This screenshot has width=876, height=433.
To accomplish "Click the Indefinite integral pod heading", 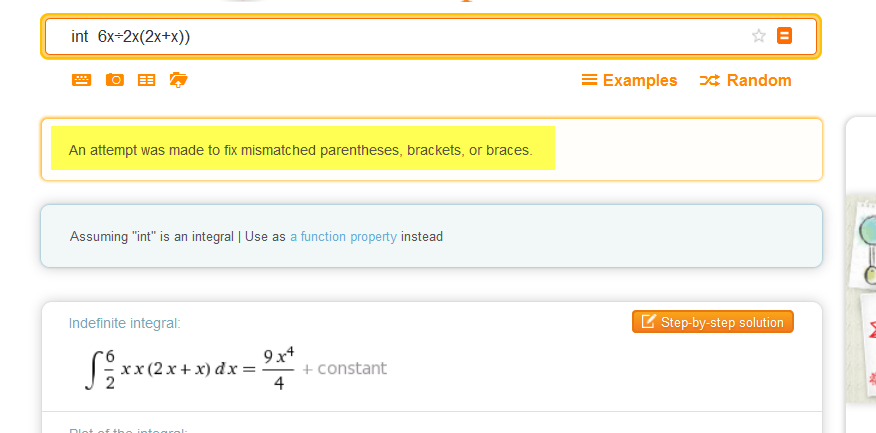I will pos(124,323).
